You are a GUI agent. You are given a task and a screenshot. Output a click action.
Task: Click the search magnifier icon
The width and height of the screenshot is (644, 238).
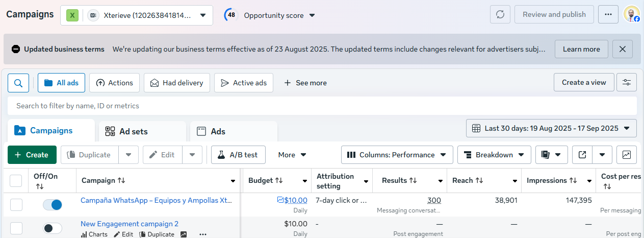click(x=18, y=83)
